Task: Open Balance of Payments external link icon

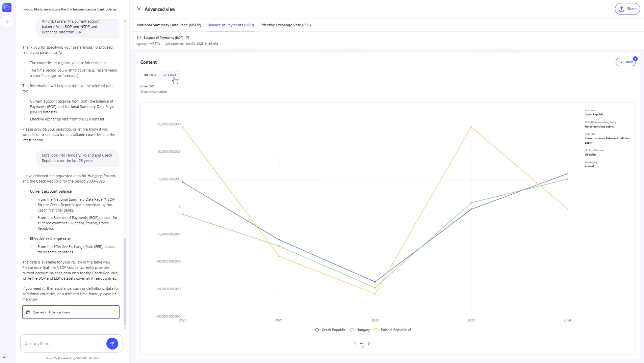Action: [188, 37]
